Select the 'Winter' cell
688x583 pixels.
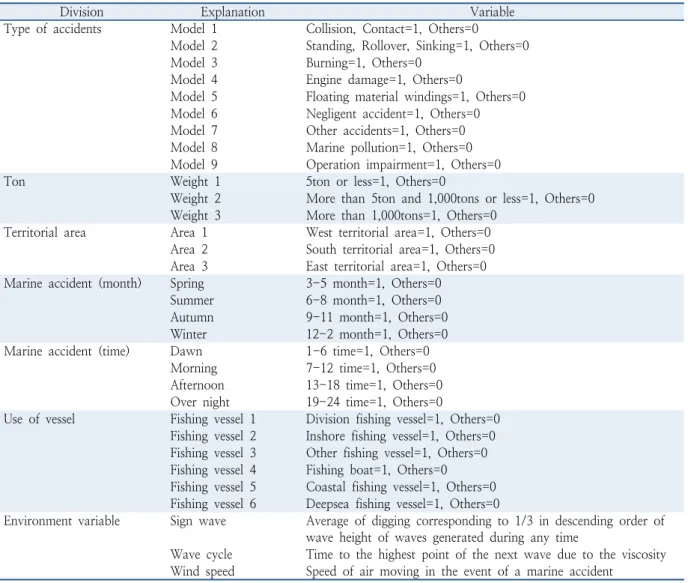click(188, 334)
